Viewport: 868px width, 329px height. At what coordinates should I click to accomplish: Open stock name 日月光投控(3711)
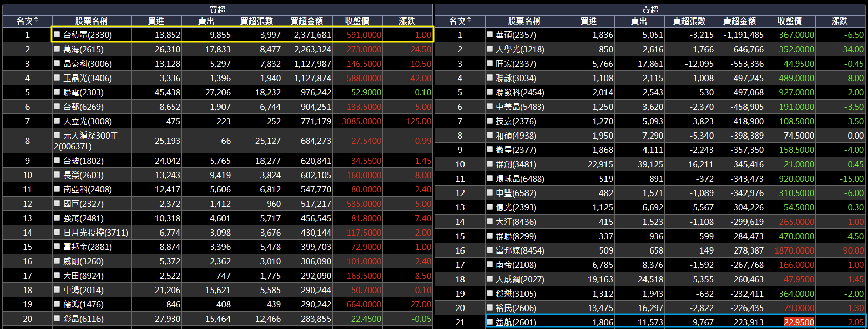point(95,233)
